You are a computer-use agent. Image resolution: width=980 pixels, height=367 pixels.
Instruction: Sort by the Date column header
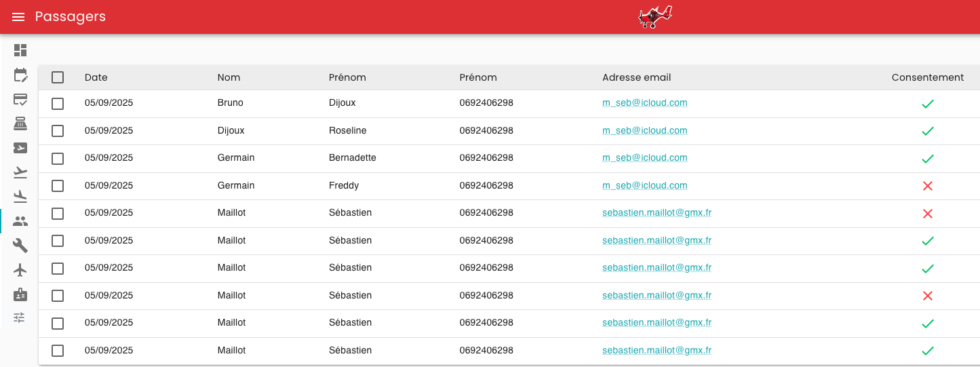96,77
